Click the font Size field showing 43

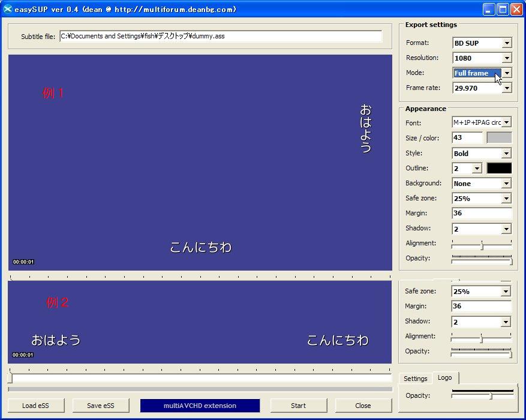467,137
